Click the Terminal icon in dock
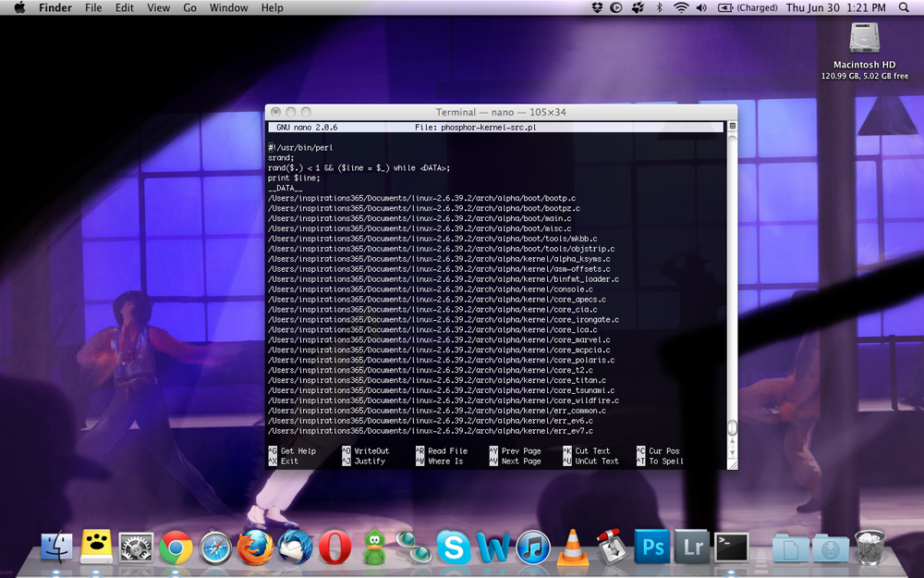The width and height of the screenshot is (924, 578). pos(732,547)
